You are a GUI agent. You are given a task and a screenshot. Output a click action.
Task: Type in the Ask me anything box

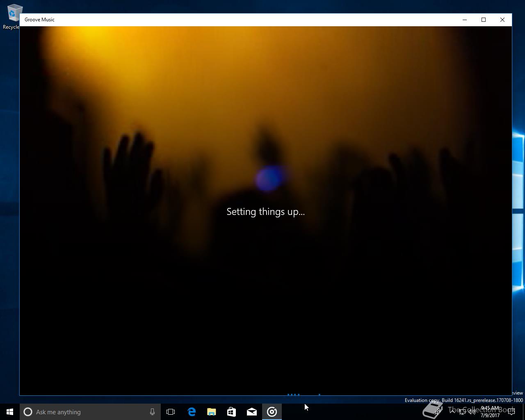pos(90,412)
